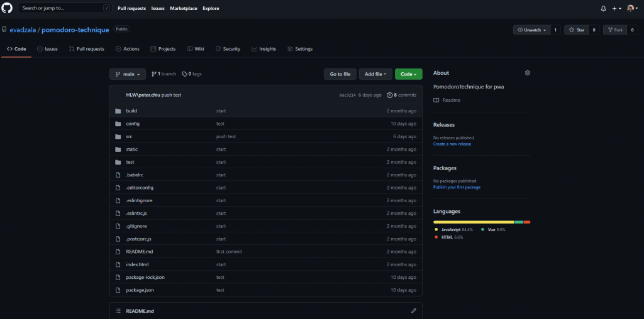Screen dimensions: 644x319
Task: Click the config folder icon
Action: pos(118,124)
